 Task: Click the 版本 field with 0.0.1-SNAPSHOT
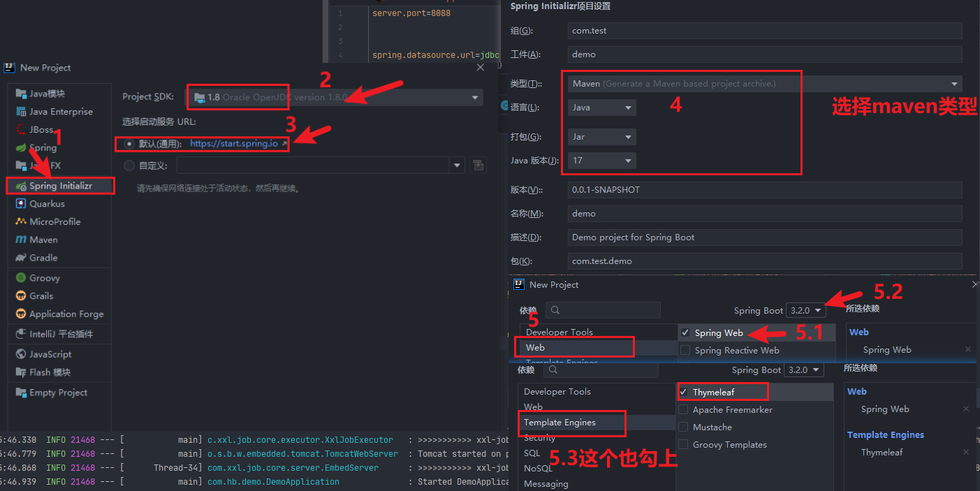pyautogui.click(x=765, y=190)
